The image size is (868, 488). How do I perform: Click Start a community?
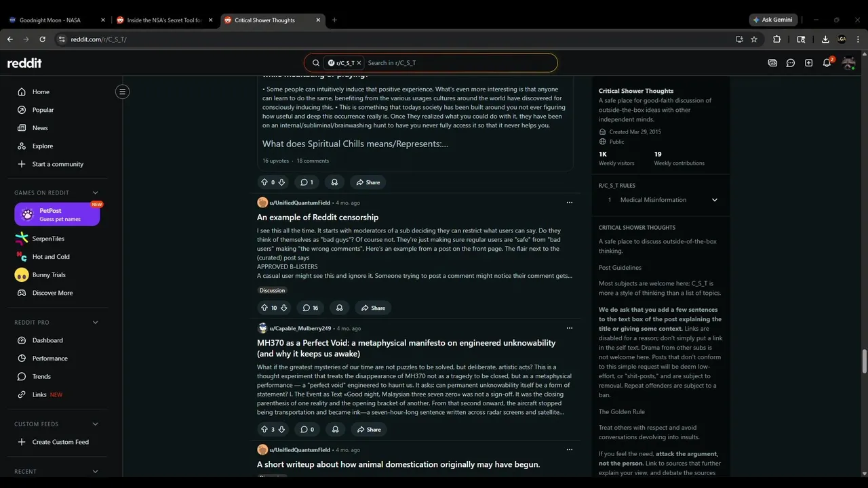pyautogui.click(x=57, y=164)
